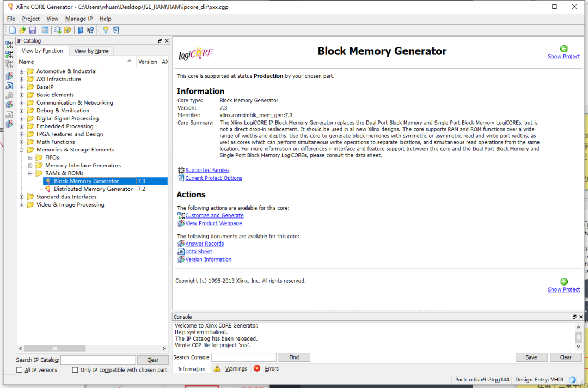
Task: Activate the What's This pointer help icon
Action: coord(90,31)
